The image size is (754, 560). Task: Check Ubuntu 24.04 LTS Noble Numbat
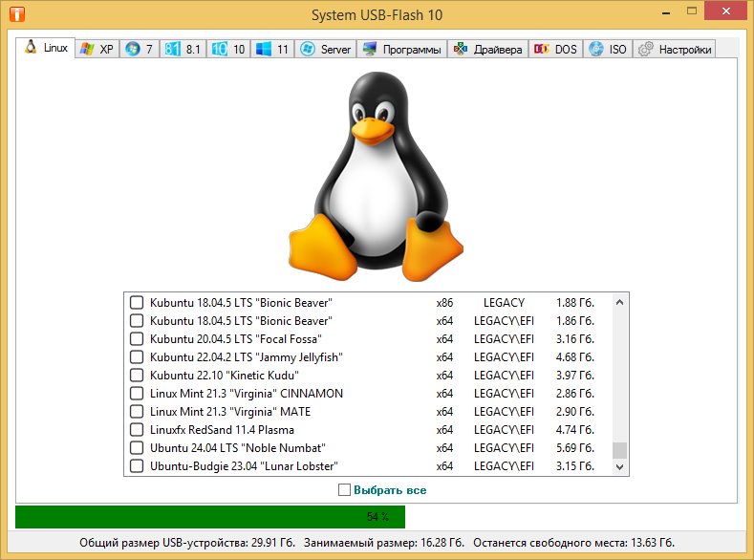click(137, 448)
